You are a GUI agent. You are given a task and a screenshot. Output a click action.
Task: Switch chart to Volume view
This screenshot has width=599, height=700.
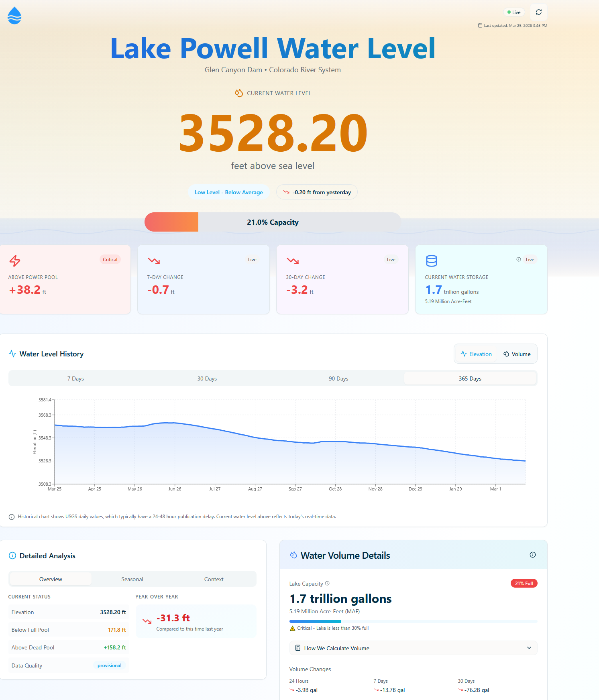coord(517,354)
